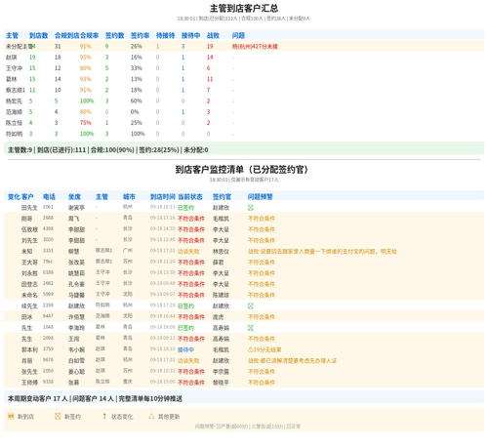This screenshot has width=488, height=448.
Task: Open the 杨(杭州)427分未接 issue link
Action: tap(255, 47)
